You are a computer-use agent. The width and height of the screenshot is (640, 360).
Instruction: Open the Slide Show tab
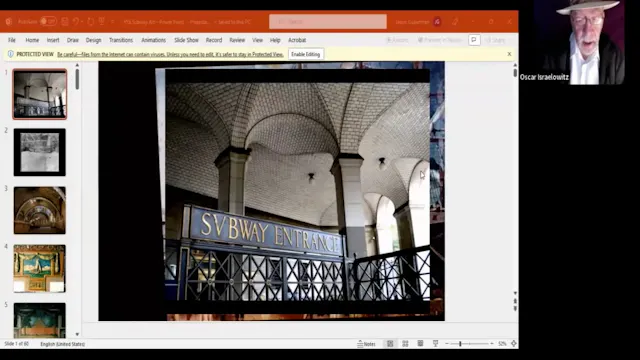click(186, 40)
